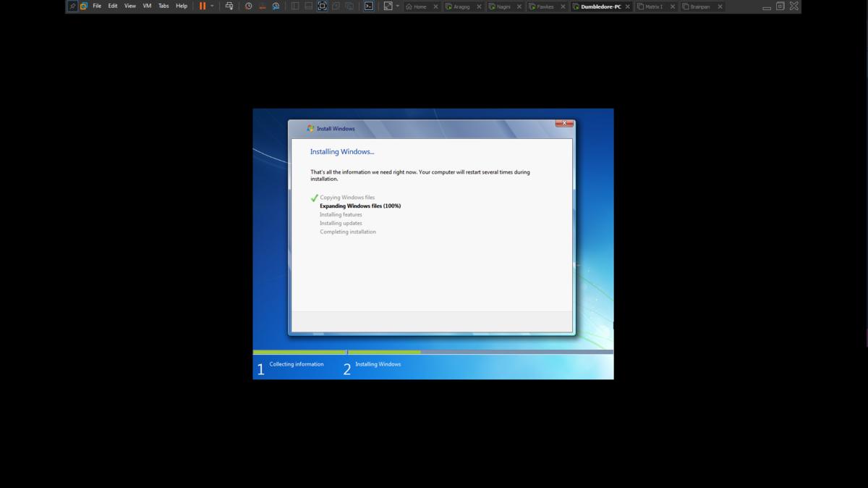Click 'Expanding Windows files (100%)' step
868x488 pixels.
[x=360, y=206]
